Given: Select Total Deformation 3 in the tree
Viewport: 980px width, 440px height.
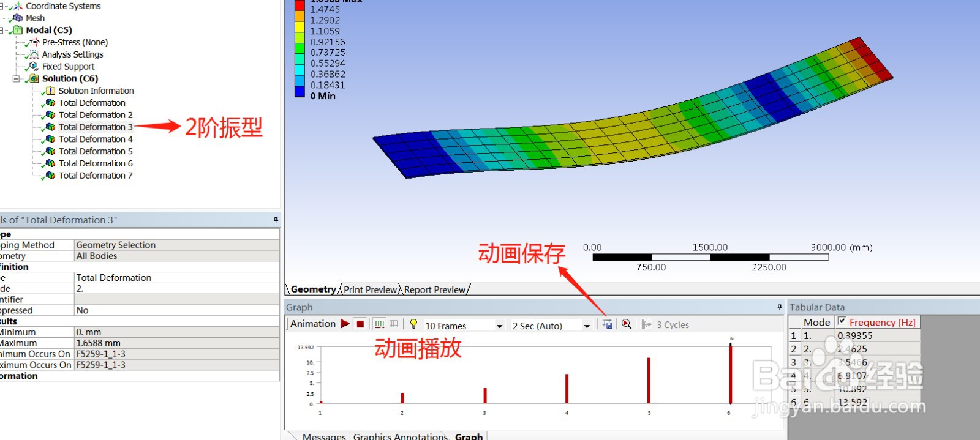Looking at the screenshot, I should click(96, 127).
